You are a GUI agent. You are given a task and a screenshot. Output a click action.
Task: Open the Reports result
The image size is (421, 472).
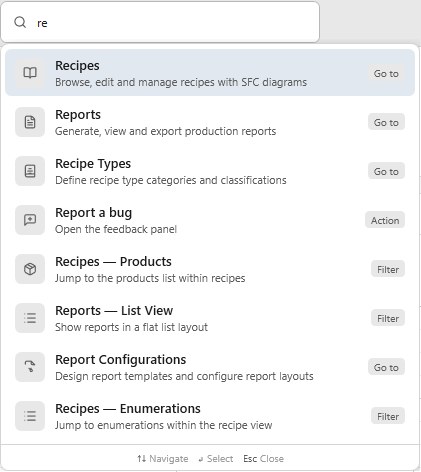tap(210, 122)
